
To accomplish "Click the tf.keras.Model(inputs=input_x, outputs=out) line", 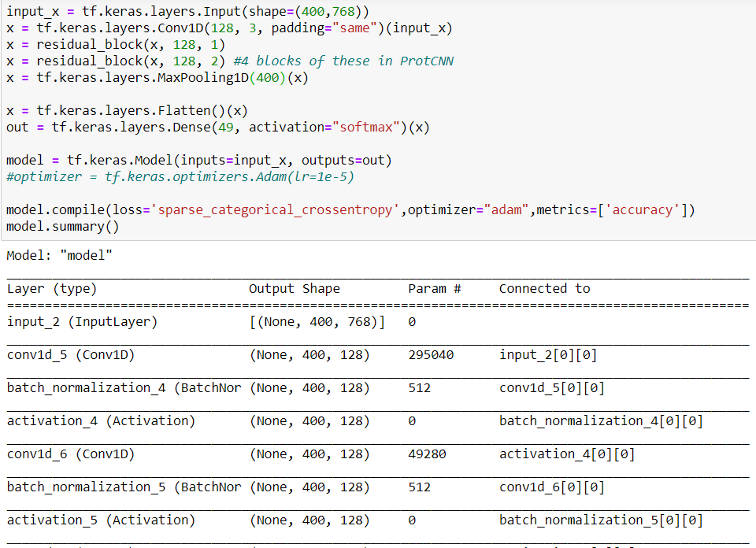I will coord(199,160).
